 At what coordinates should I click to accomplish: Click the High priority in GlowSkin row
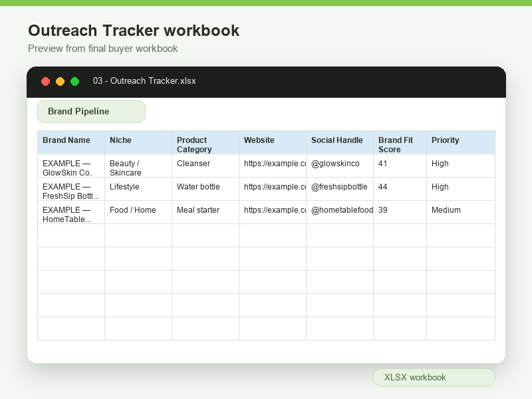pos(461,166)
